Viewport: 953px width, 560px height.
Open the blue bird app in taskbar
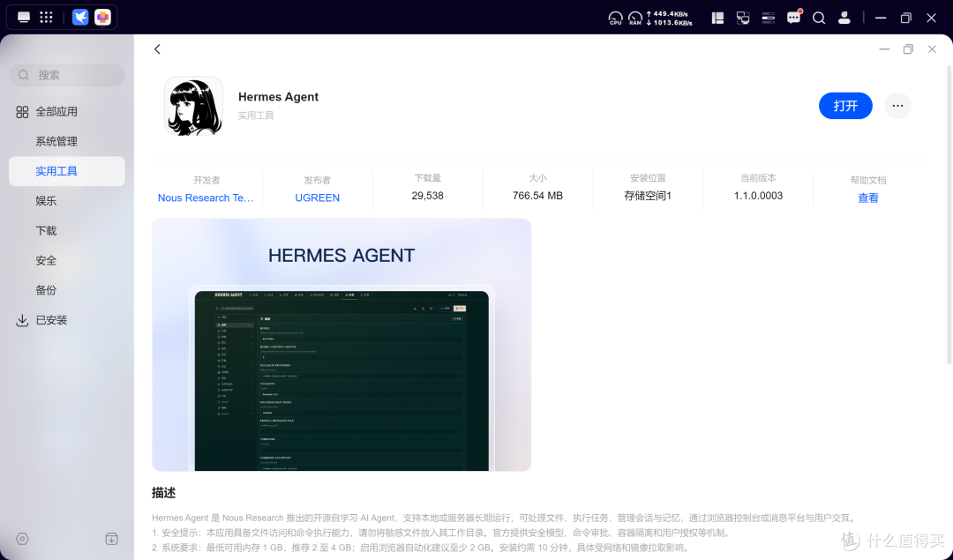[80, 17]
